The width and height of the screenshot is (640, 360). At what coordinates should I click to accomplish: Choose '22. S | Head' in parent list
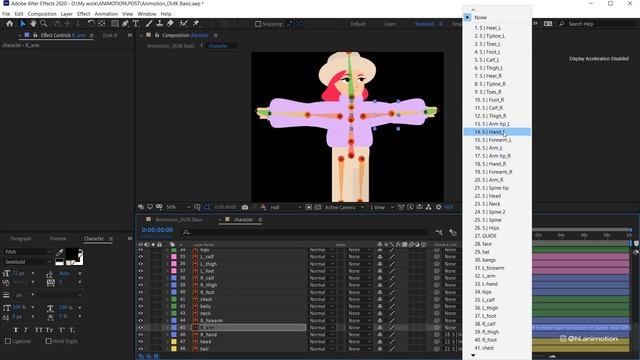497,196
